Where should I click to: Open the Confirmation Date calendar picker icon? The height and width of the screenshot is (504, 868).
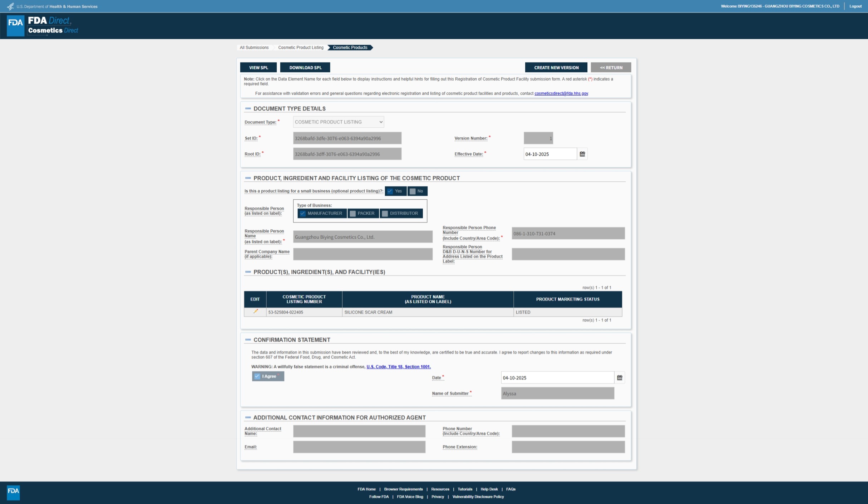(620, 378)
